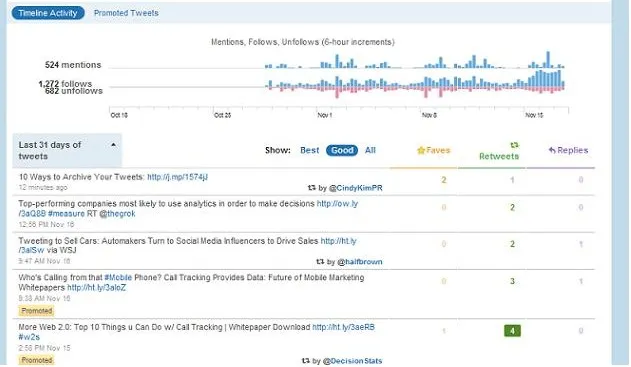Screen dimensions: 631x367
Task: Select the Good tweets filter
Action: tap(342, 150)
